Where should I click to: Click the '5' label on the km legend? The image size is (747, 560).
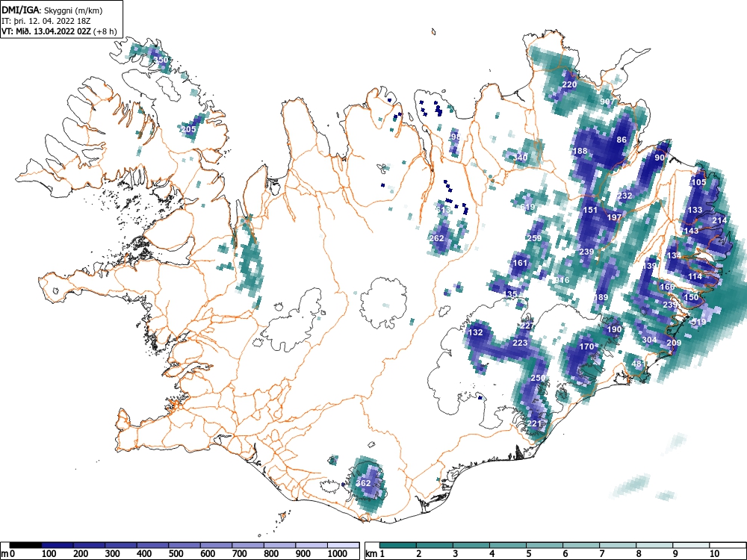point(528,554)
